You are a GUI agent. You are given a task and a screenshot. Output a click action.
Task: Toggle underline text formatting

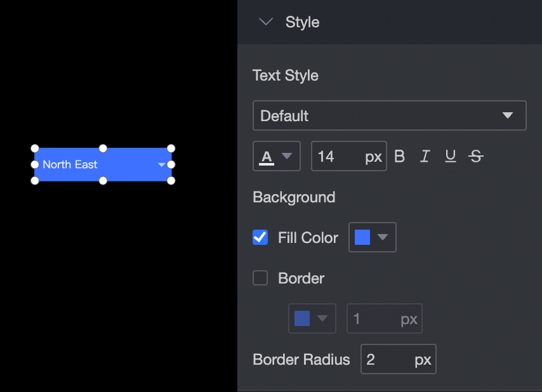[x=450, y=156]
